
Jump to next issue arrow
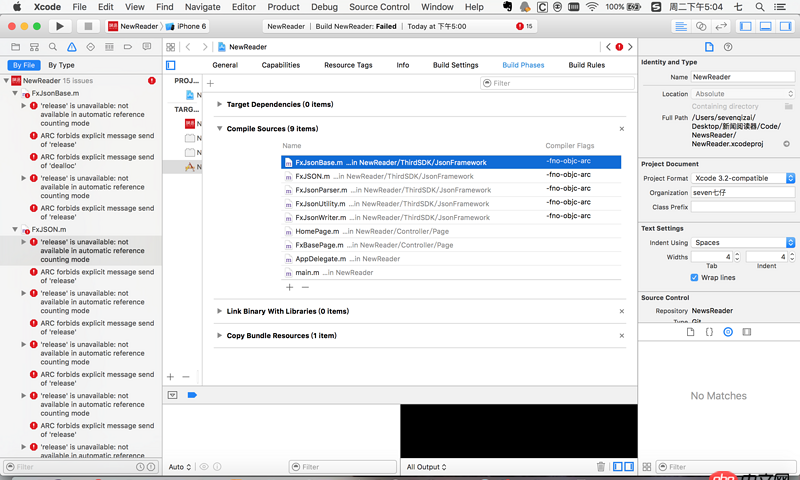point(630,47)
